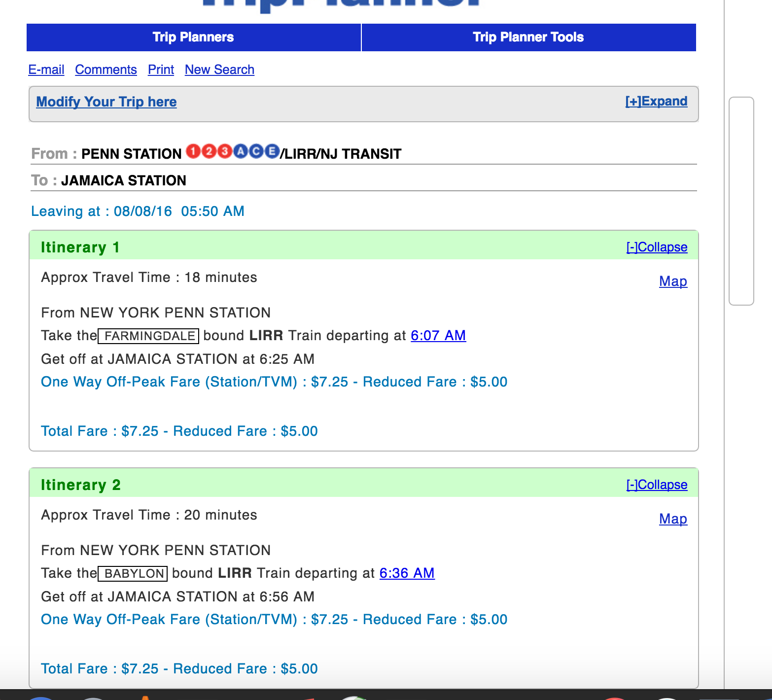Expand the Modify Your Trip panel
Viewport: 772px width, 700px height.
point(656,101)
